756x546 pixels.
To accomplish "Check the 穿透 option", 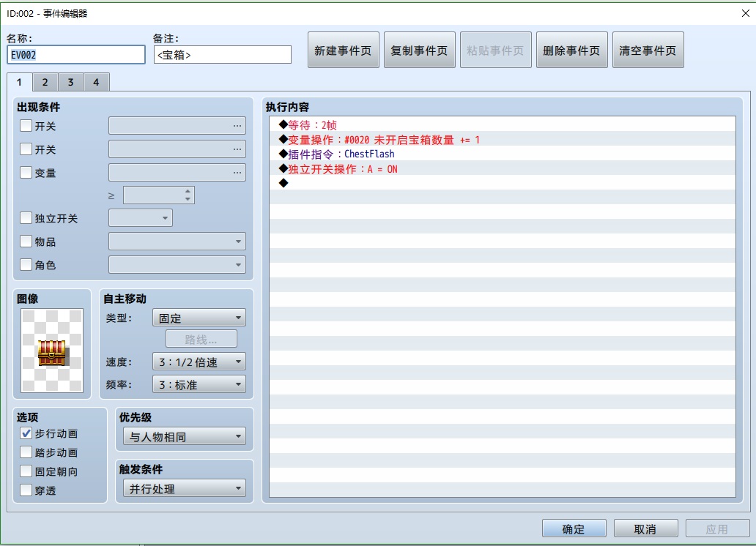I will (x=26, y=490).
